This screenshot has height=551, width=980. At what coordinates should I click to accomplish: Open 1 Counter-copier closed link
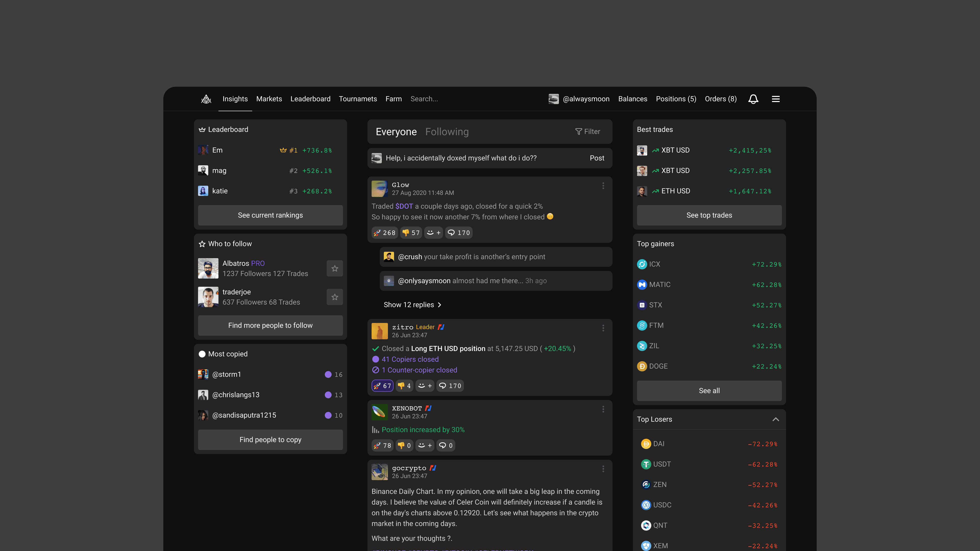tap(419, 370)
